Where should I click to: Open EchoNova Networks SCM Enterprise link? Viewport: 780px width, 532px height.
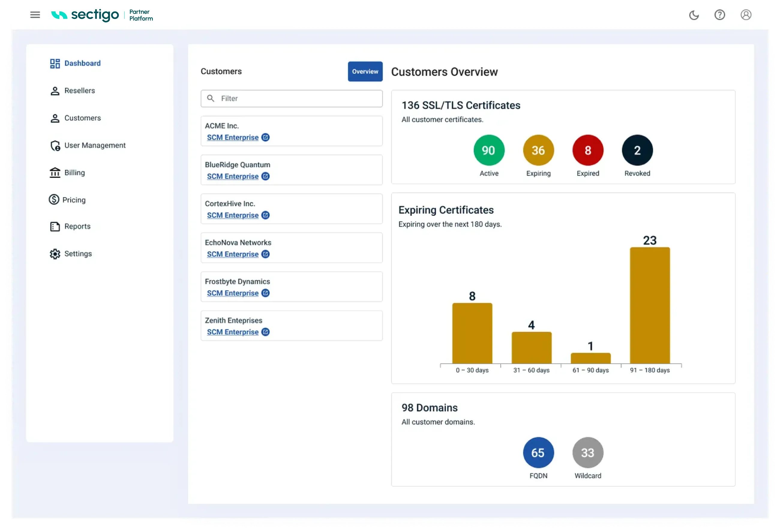(232, 254)
